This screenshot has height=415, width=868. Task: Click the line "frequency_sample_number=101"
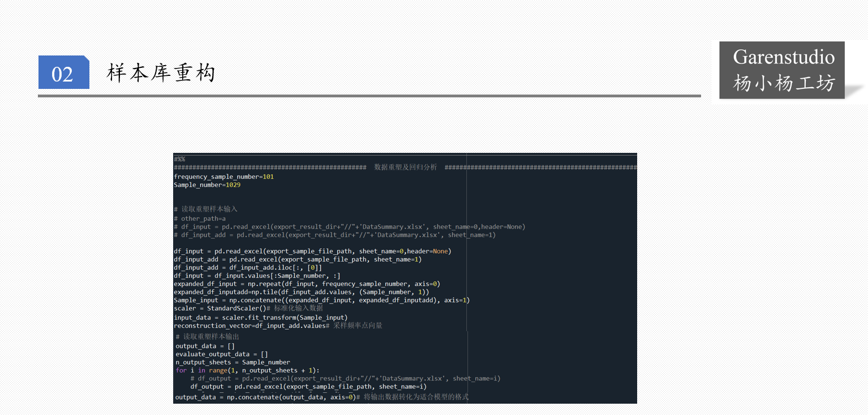[224, 177]
